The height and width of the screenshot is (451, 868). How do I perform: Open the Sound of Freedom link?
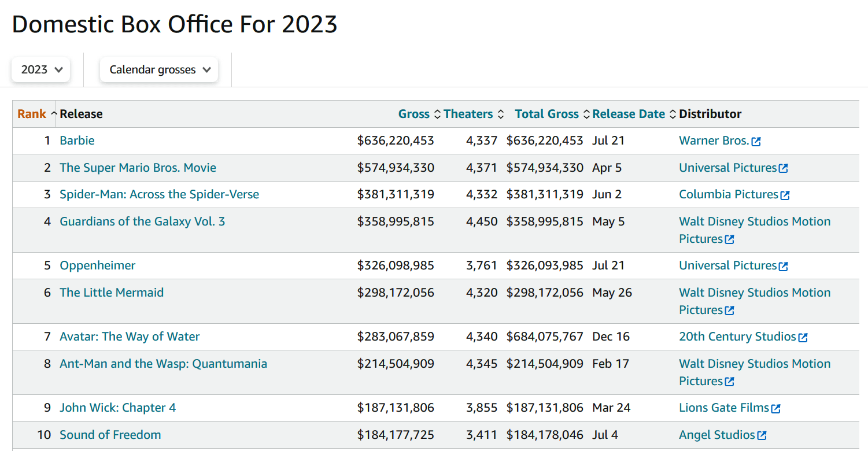(x=110, y=435)
